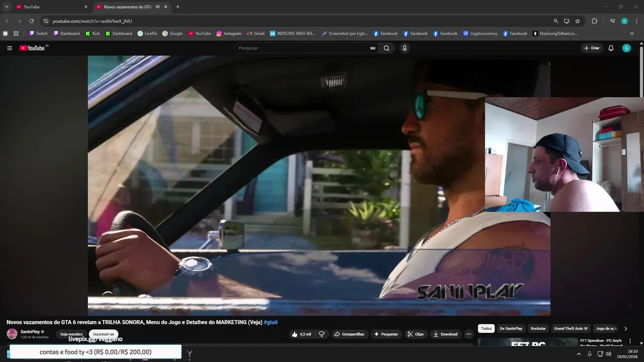The height and width of the screenshot is (362, 644).
Task: Show more bookmarks with double chevron
Action: [632, 34]
